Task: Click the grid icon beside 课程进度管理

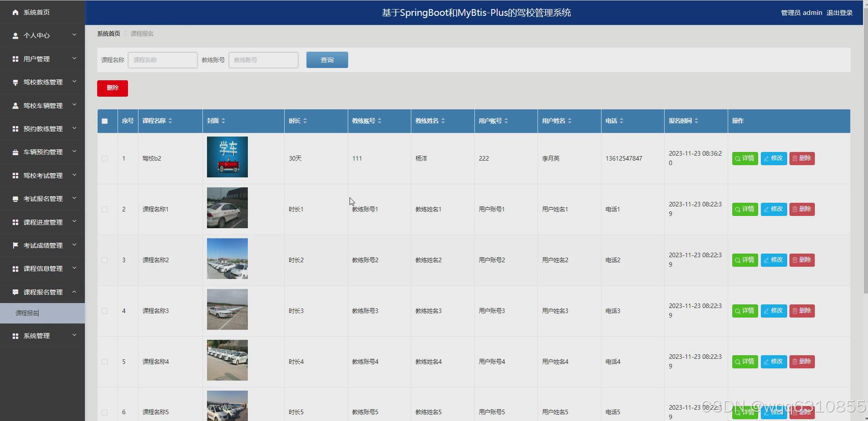Action: (x=15, y=222)
